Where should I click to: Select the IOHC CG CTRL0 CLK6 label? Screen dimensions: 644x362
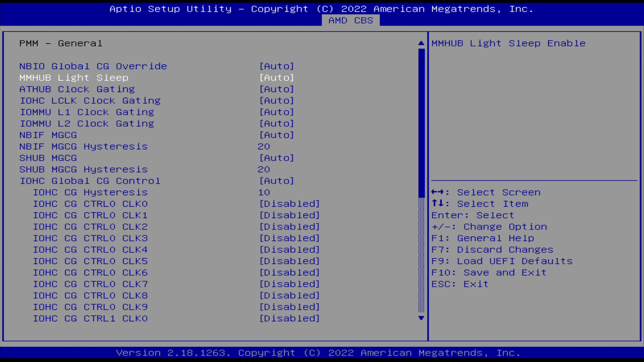point(90,273)
